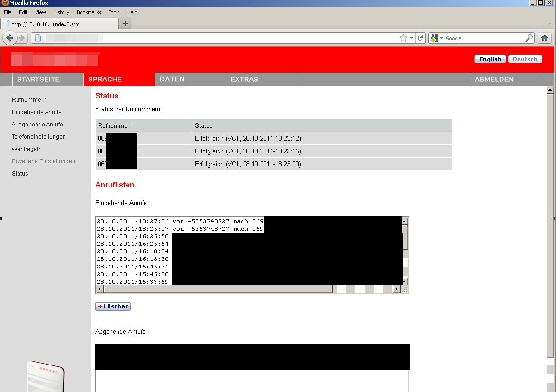556x392 pixels.
Task: Open the DATEN navigation tab
Action: pos(172,79)
